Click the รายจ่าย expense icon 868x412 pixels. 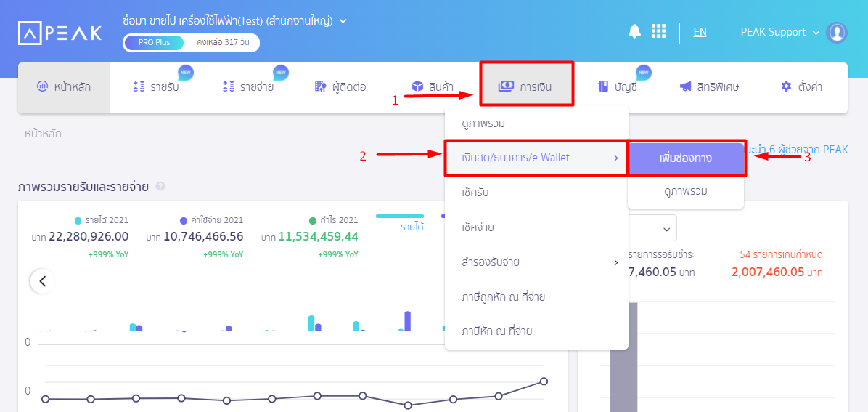coord(229,86)
